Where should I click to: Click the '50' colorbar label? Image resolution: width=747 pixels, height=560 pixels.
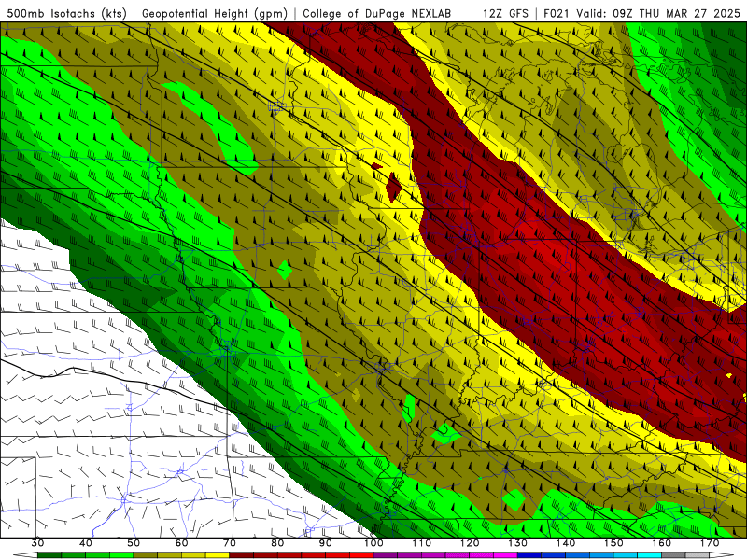click(134, 543)
